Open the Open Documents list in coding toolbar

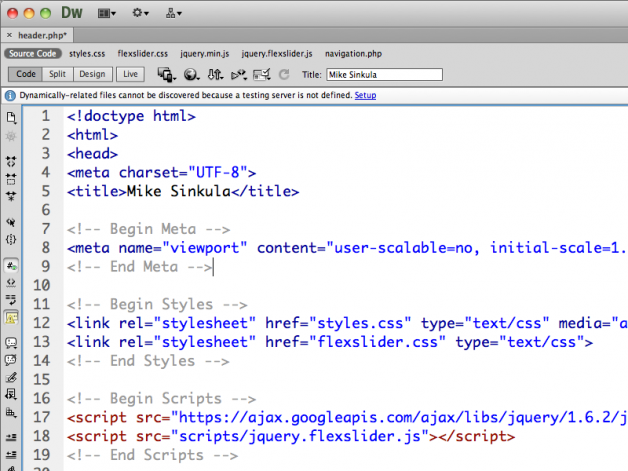tap(11, 117)
